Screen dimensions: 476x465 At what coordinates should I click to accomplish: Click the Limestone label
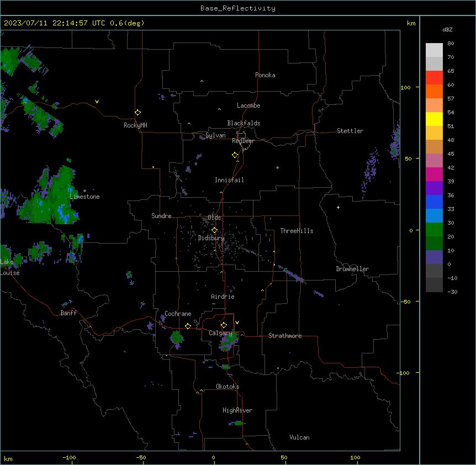(x=84, y=197)
